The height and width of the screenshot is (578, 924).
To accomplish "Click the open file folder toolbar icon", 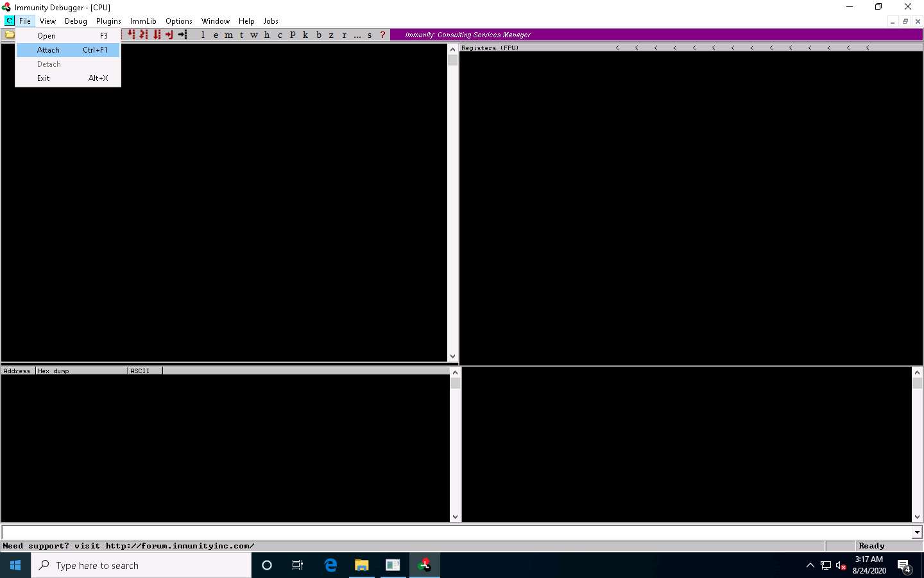I will (10, 35).
